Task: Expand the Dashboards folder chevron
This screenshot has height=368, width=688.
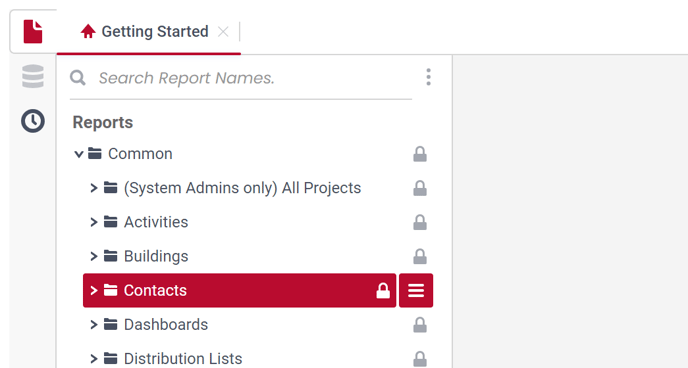Action: (x=93, y=325)
